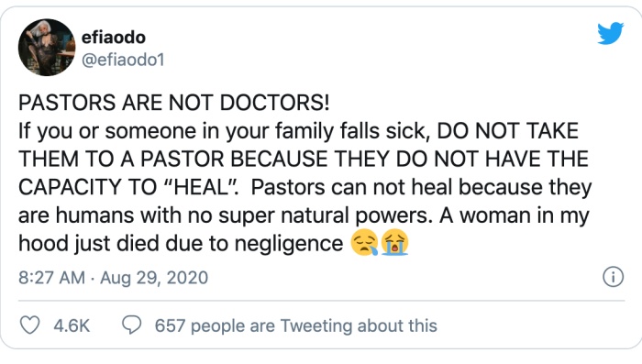Click the 4.6K likes count

tap(72, 325)
